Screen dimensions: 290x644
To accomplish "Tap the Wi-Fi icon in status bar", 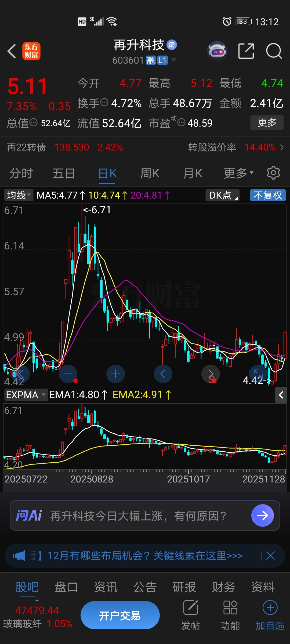I will (x=112, y=21).
